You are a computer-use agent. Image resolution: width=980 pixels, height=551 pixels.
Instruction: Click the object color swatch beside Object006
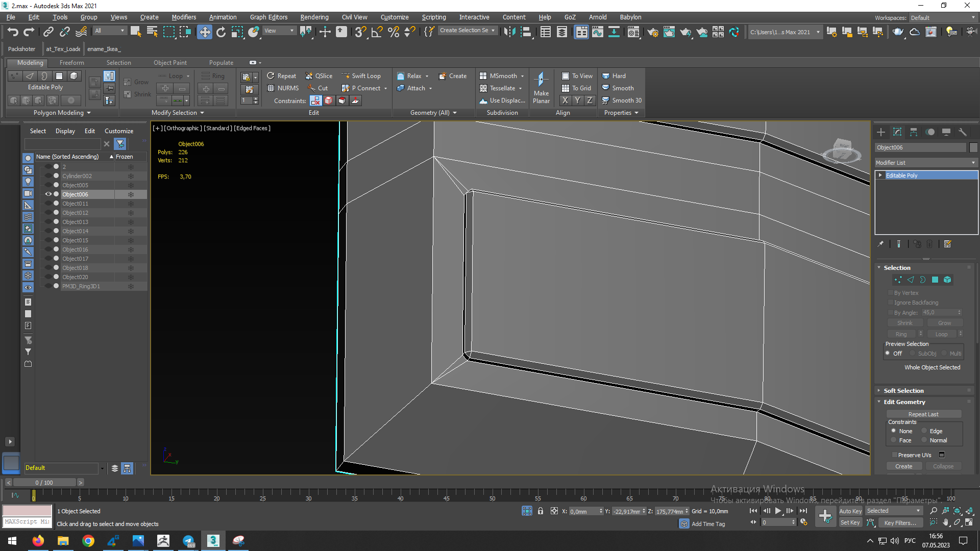point(973,147)
